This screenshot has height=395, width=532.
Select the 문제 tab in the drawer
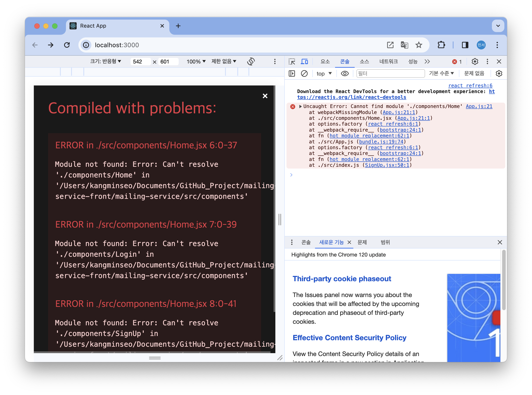(362, 242)
